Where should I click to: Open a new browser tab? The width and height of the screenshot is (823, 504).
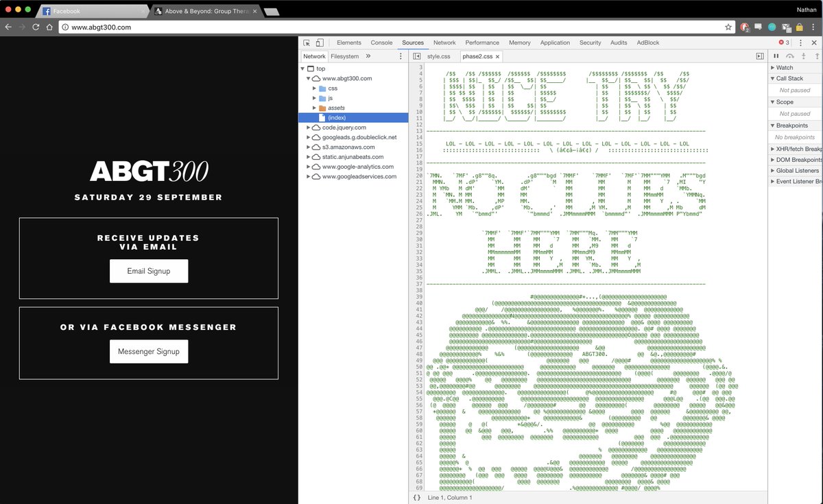271,11
